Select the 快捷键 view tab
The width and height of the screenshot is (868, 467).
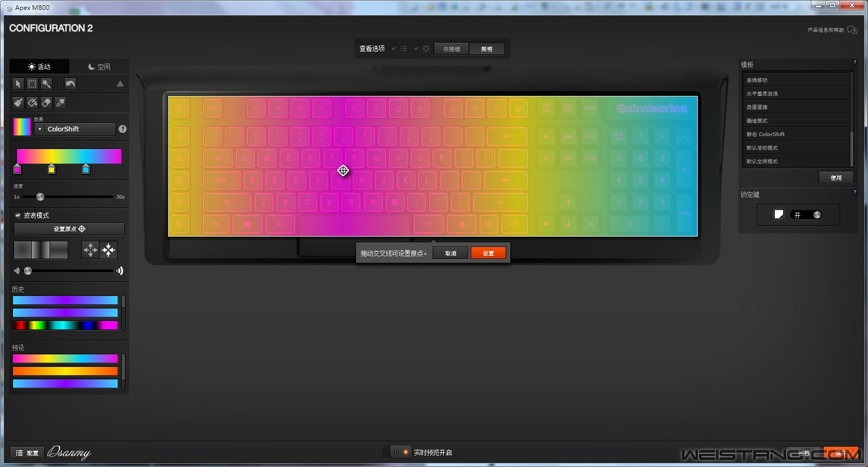pos(451,49)
